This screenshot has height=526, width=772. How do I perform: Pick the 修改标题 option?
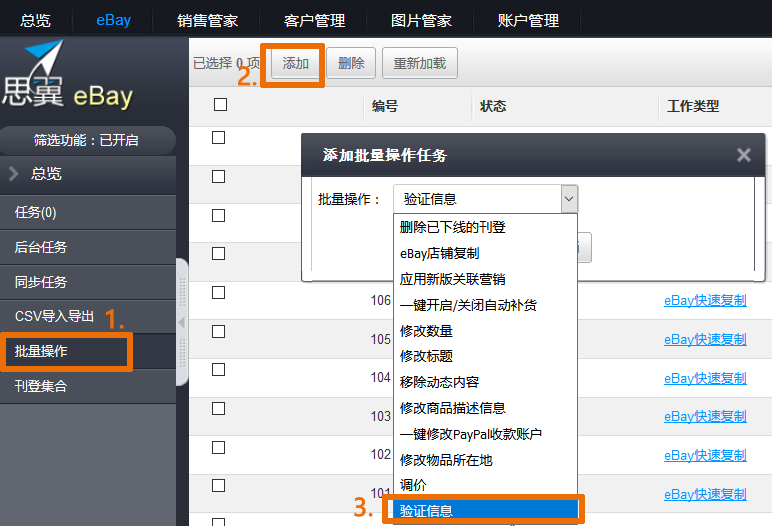[x=485, y=356]
